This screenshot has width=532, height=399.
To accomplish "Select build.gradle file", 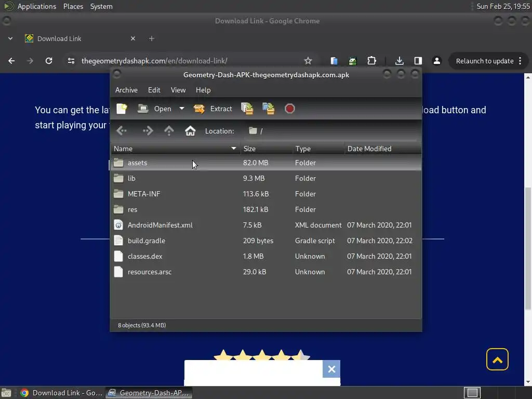I will click(x=266, y=241).
